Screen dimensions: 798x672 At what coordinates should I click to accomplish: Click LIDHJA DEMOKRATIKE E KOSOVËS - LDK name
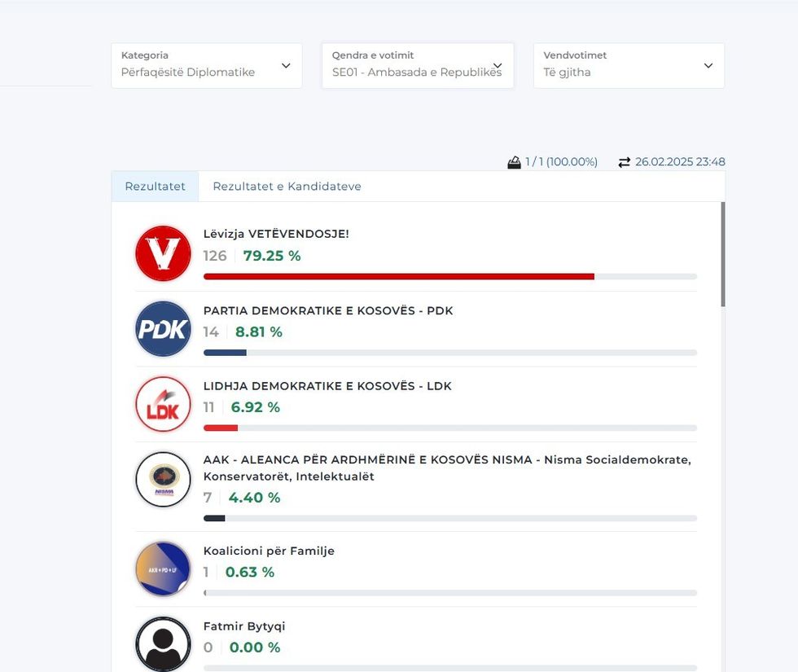[x=327, y=386]
